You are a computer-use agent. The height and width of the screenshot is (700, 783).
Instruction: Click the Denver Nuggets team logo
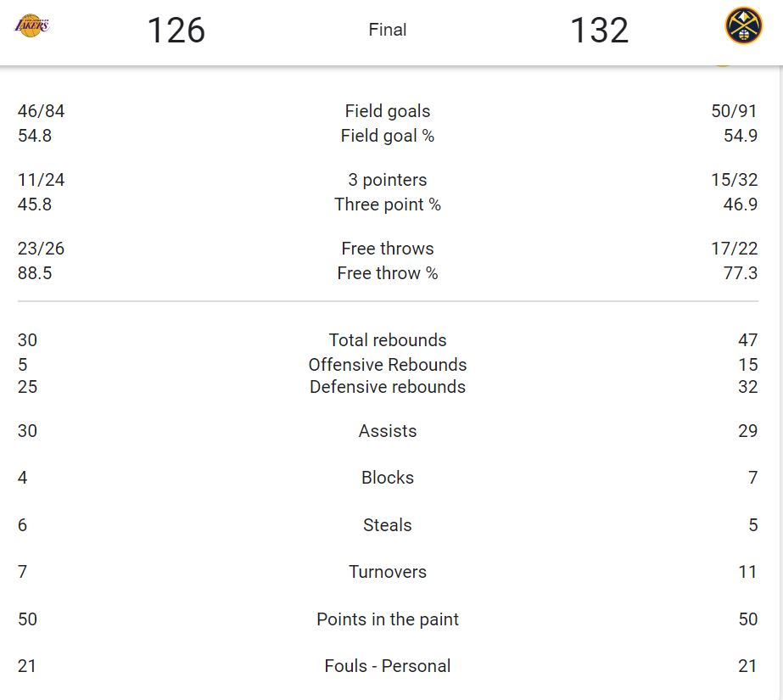tap(743, 26)
